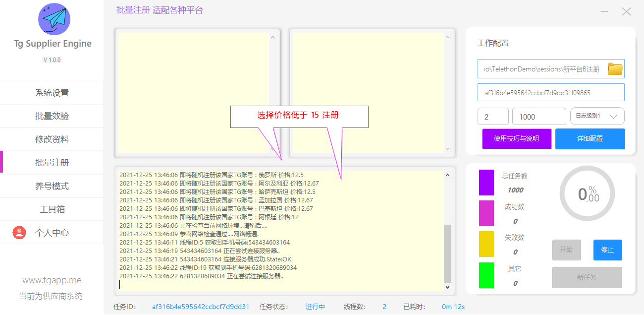
Task: Click the paper plane app logo
Action: (54, 19)
